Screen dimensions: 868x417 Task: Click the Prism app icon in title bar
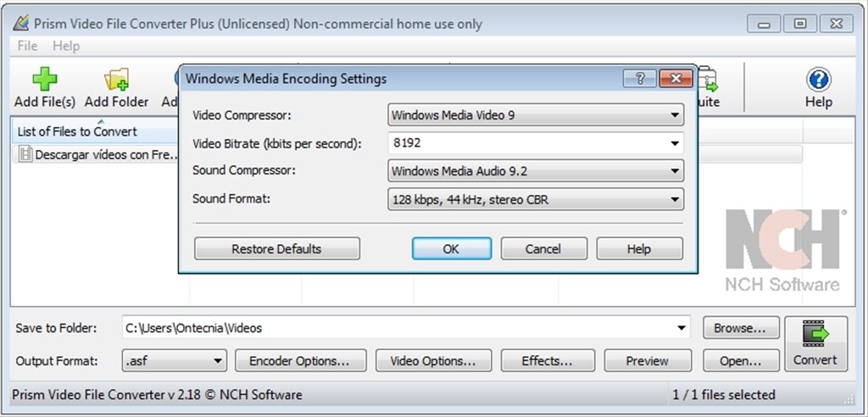point(21,23)
